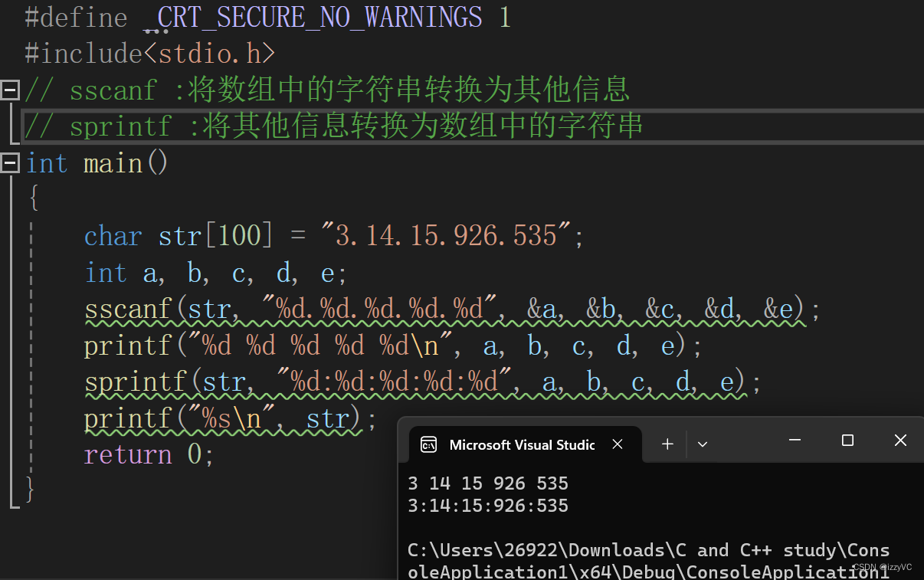924x580 pixels.
Task: Click the return 0 statement
Action: click(x=146, y=454)
